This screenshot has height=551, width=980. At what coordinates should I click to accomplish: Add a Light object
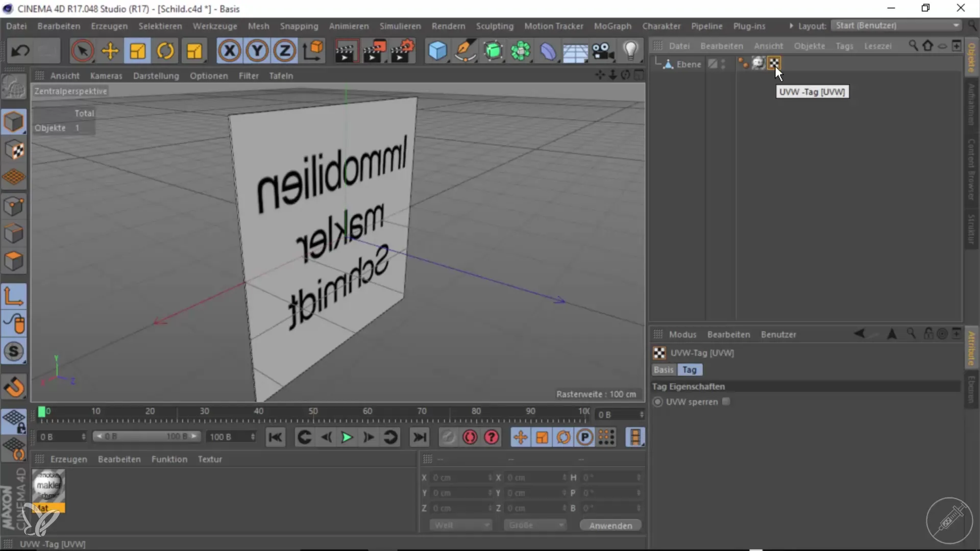pyautogui.click(x=631, y=51)
